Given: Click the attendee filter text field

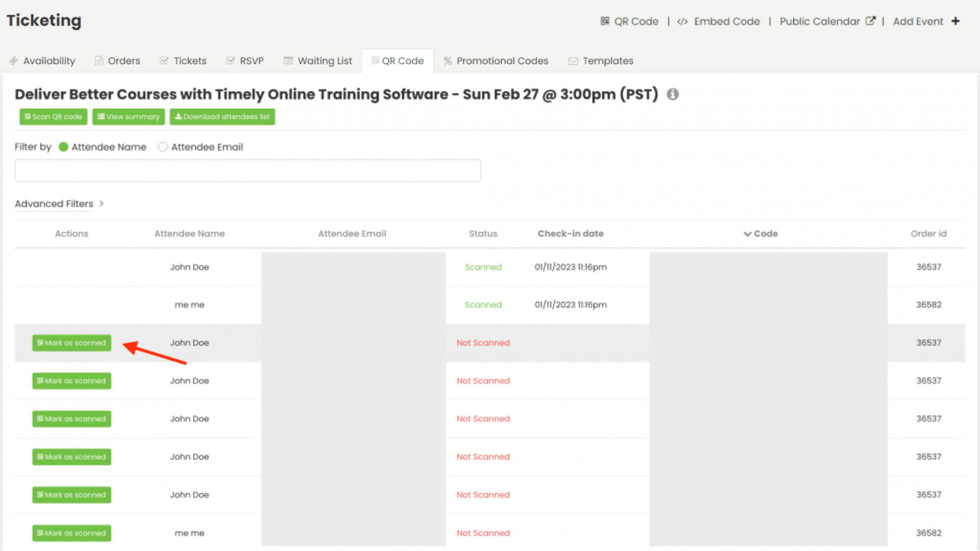Looking at the screenshot, I should (x=248, y=170).
